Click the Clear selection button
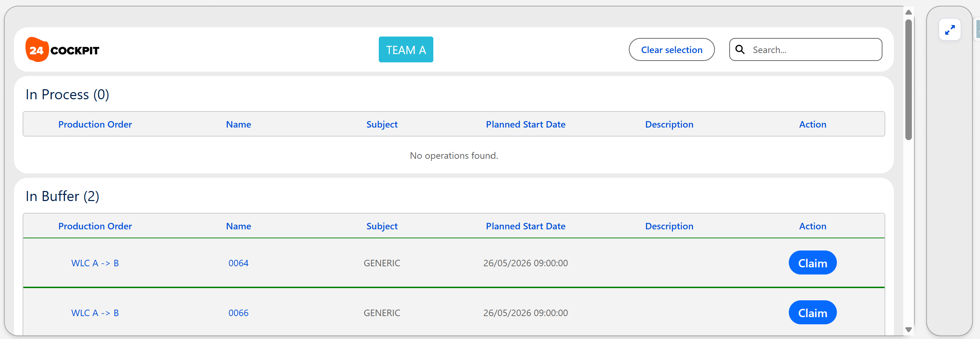The height and width of the screenshot is (339, 980). click(672, 49)
